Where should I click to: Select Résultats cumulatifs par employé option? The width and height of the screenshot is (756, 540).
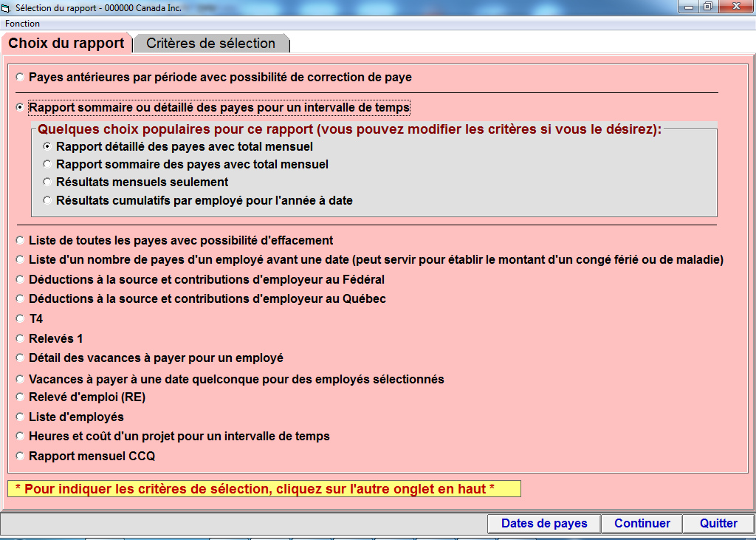click(x=48, y=200)
